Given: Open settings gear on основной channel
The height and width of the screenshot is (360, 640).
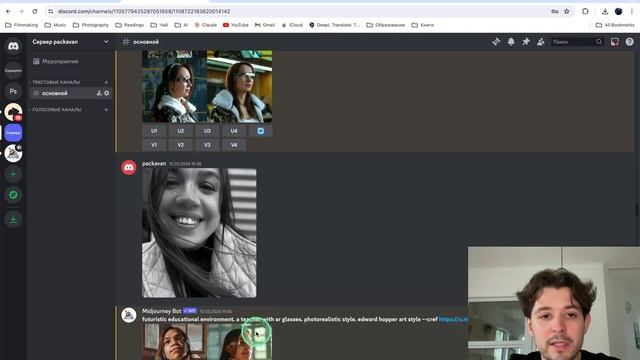Looking at the screenshot, I should pos(107,93).
